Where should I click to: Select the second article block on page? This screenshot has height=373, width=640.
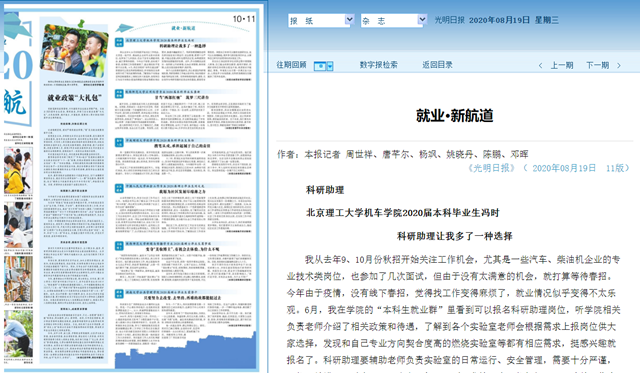click(183, 109)
